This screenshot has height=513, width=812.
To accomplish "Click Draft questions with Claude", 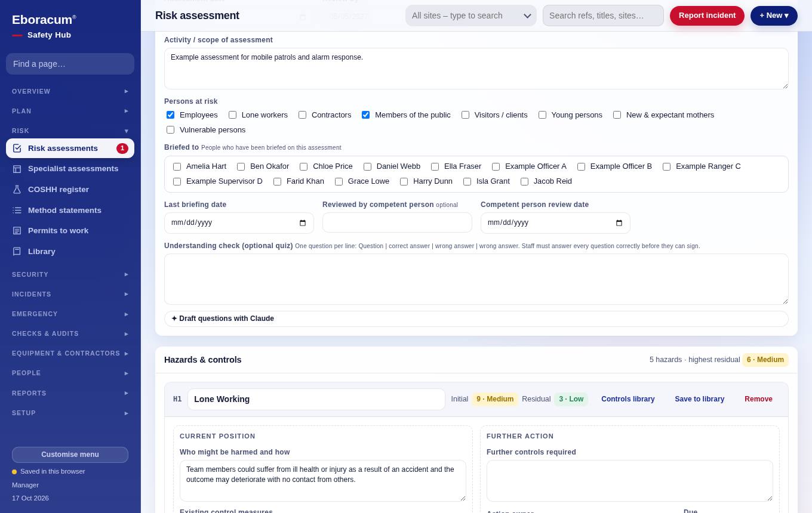I will [476, 319].
